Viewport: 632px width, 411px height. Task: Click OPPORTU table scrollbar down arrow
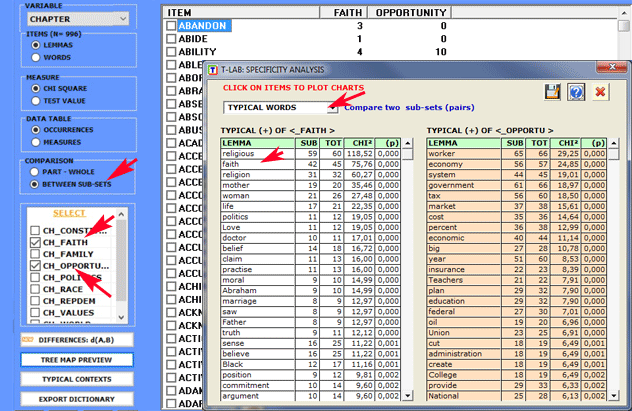pos(614,396)
